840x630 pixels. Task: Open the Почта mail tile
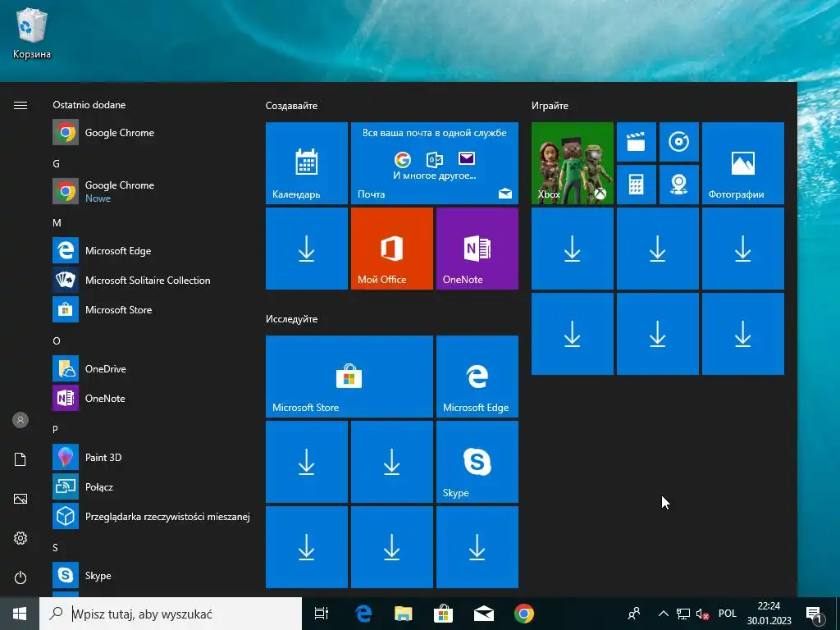[x=435, y=163]
